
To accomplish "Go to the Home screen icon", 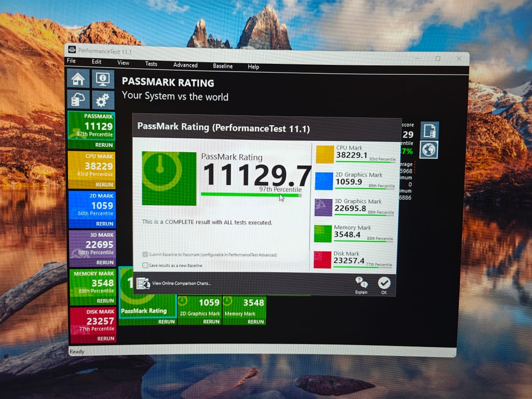I will [x=78, y=79].
